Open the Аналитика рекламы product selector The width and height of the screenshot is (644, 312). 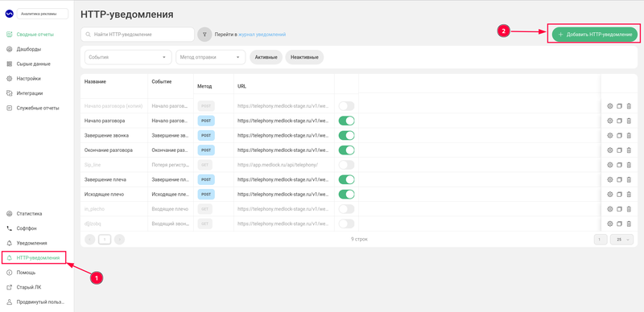point(43,14)
